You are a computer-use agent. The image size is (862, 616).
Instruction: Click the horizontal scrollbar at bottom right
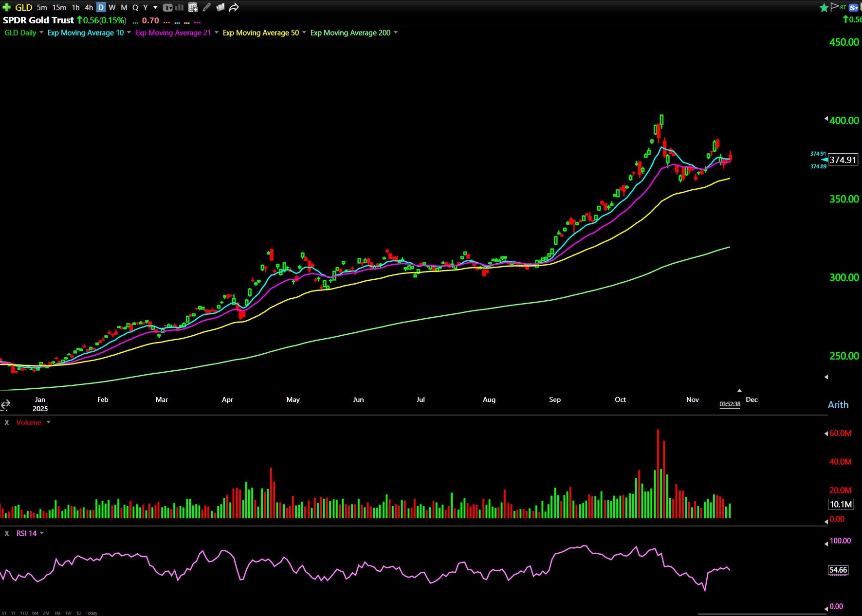tap(762, 614)
